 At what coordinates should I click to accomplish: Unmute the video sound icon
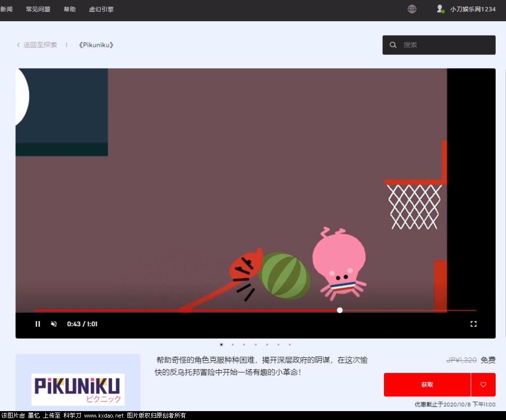pyautogui.click(x=54, y=324)
